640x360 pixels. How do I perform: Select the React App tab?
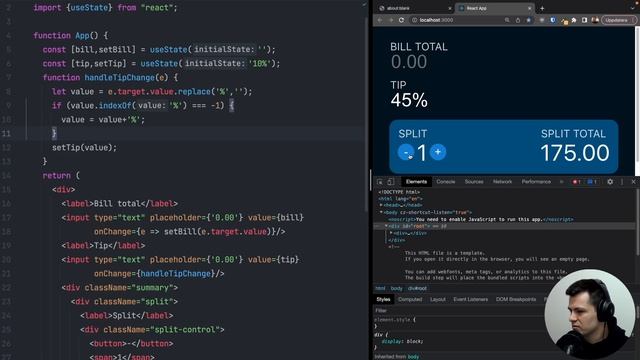[495, 8]
